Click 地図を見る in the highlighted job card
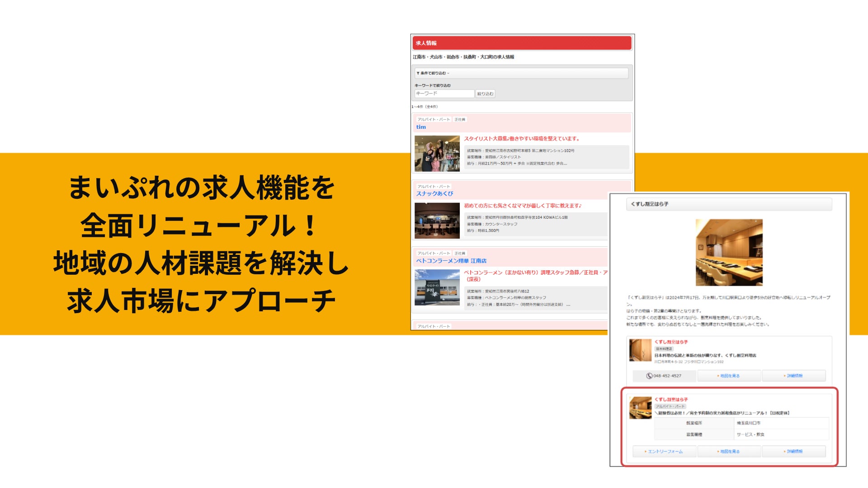Viewport: 868px width, 488px height. pyautogui.click(x=729, y=451)
